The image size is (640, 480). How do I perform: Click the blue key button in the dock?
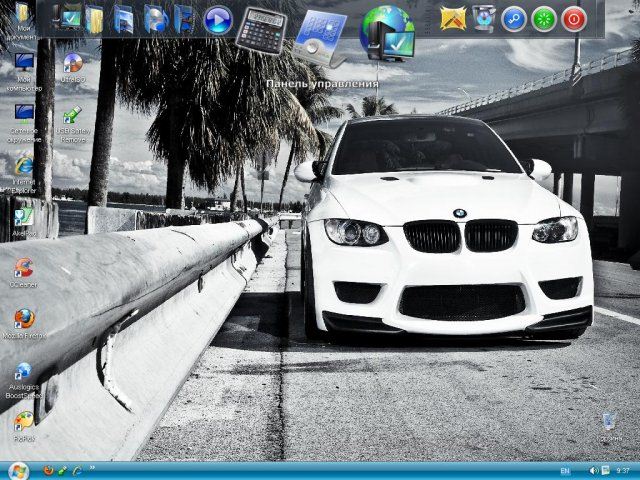[x=513, y=19]
